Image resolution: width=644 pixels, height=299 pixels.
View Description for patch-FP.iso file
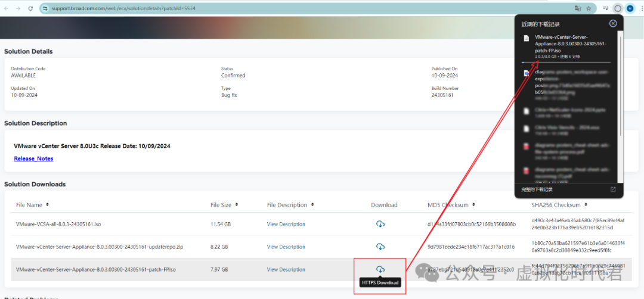[x=286, y=269]
